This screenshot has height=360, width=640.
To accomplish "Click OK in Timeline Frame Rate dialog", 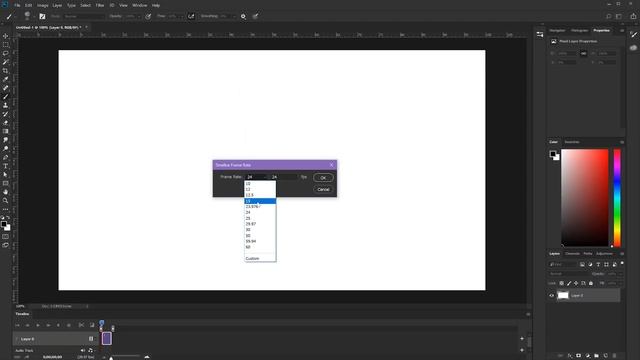I will click(323, 178).
